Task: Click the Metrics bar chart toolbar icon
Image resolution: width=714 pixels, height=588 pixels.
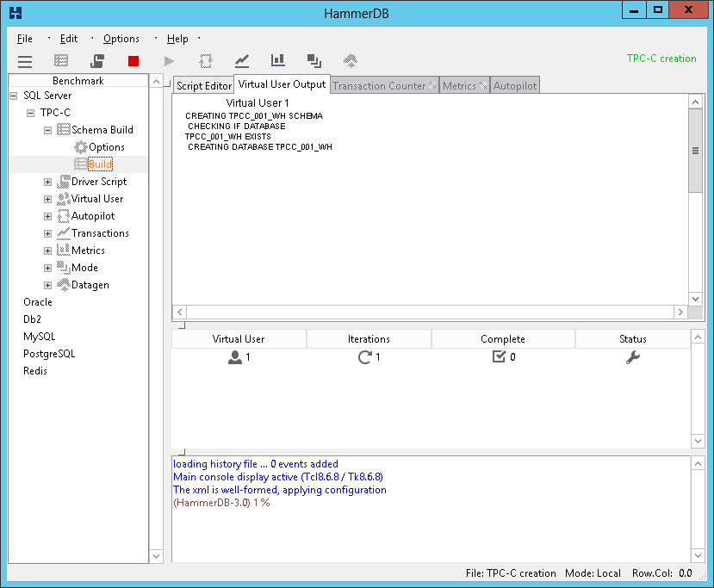Action: point(277,61)
